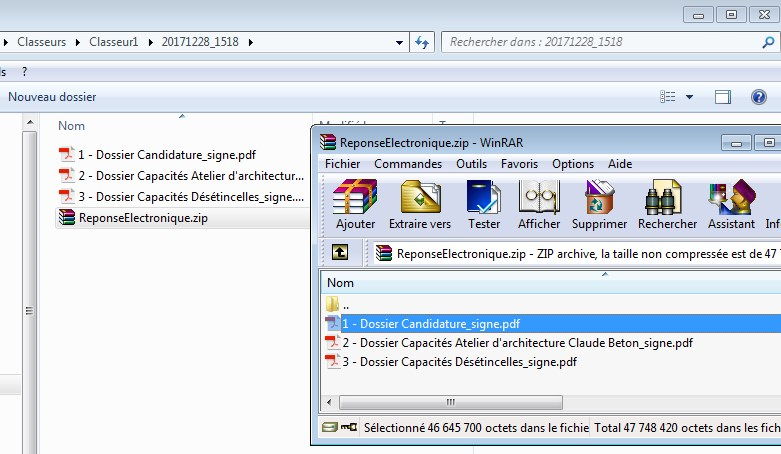Viewport: 781px width, 454px height.
Task: Click the Extraire vers toolbar icon
Action: click(x=420, y=196)
